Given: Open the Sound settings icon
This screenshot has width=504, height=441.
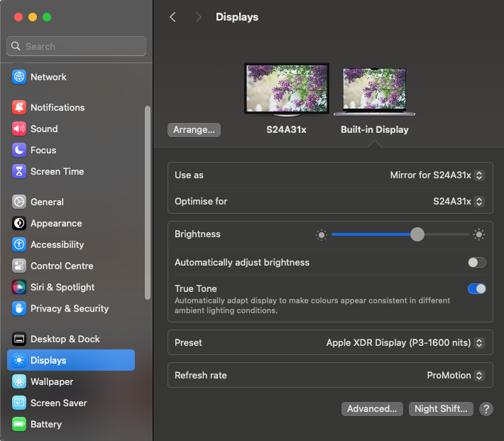Looking at the screenshot, I should (x=19, y=129).
